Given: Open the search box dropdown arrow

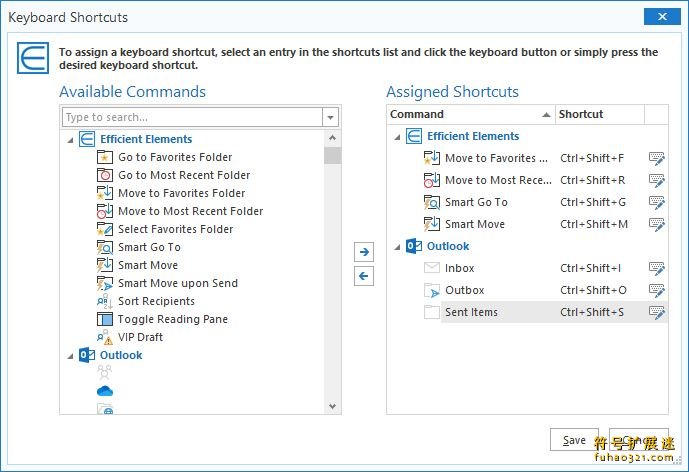Looking at the screenshot, I should (330, 117).
